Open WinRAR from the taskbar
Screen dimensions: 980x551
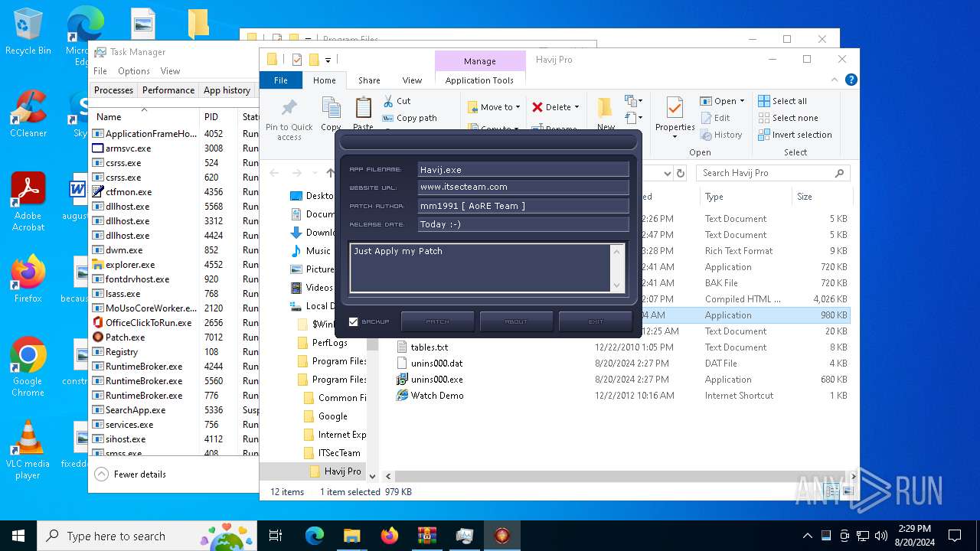pos(426,536)
